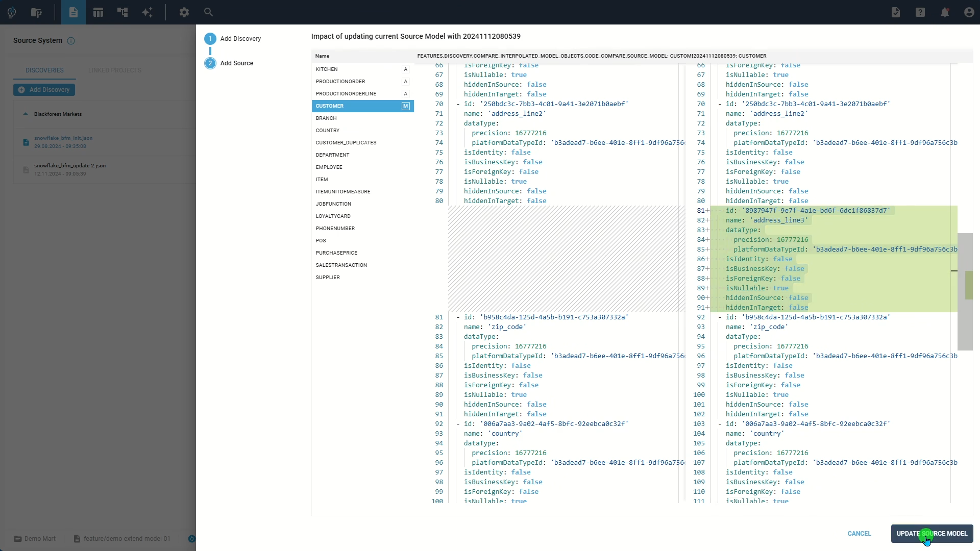Open the user account icon
This screenshot has width=980, height=551.
click(x=969, y=12)
